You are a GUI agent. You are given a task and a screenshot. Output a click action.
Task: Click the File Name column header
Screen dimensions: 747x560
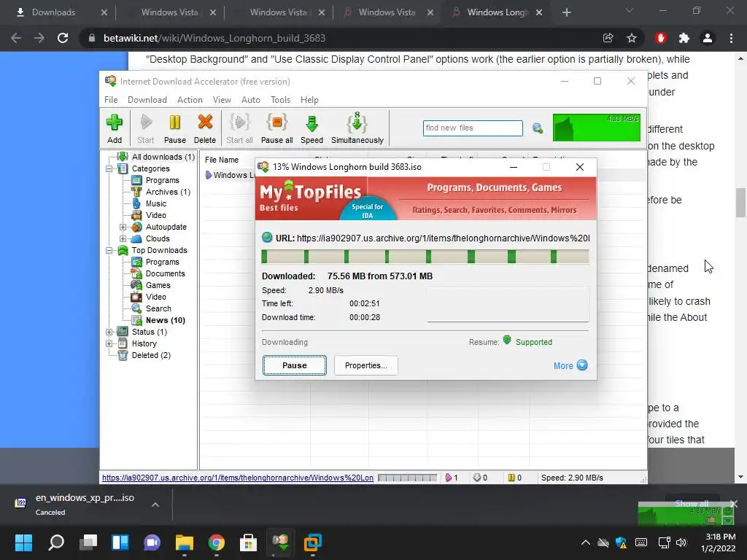(222, 160)
